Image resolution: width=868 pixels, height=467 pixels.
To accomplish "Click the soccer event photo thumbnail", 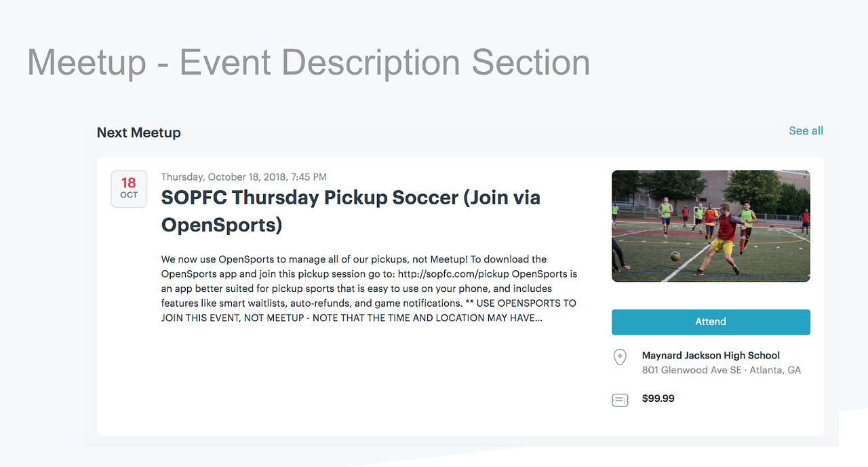I will (711, 226).
